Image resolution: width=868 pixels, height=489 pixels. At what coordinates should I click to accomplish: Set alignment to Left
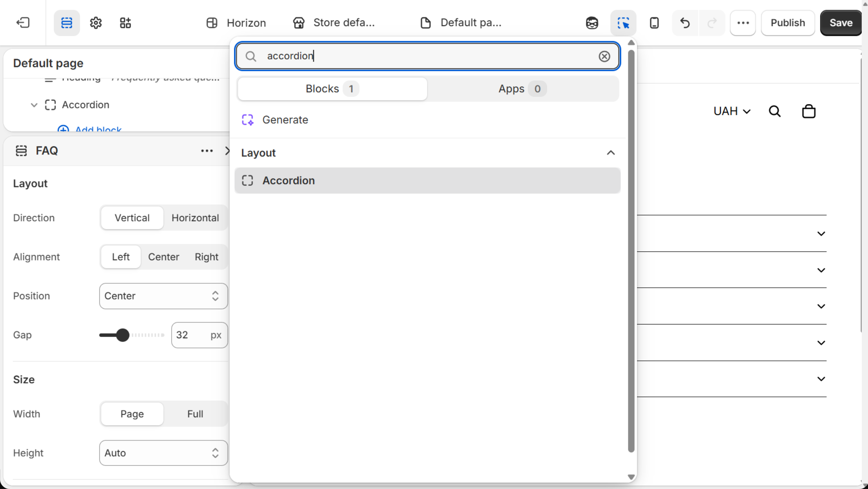pos(121,257)
